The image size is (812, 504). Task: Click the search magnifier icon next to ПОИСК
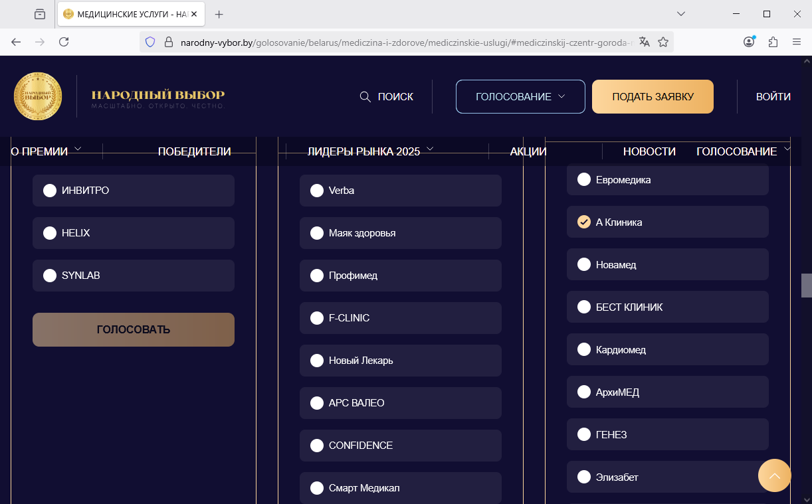[365, 97]
